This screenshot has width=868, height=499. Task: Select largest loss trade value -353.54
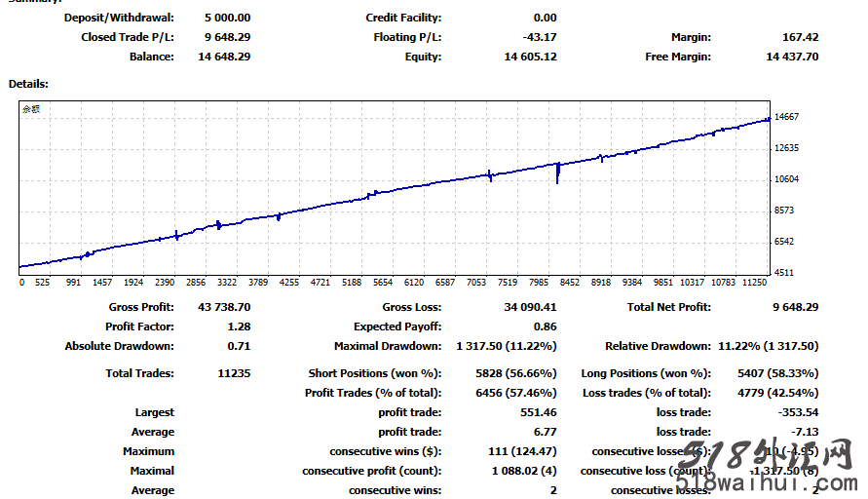[x=798, y=412]
